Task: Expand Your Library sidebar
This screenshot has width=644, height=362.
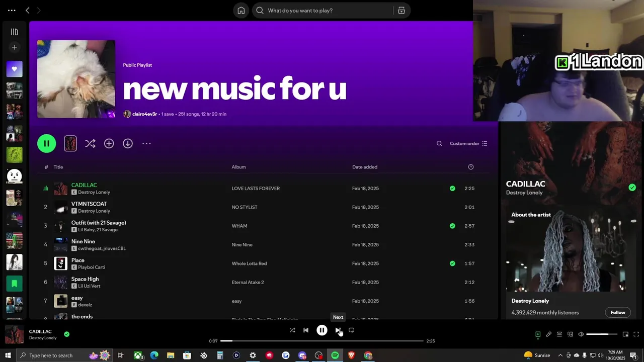Action: [x=15, y=32]
